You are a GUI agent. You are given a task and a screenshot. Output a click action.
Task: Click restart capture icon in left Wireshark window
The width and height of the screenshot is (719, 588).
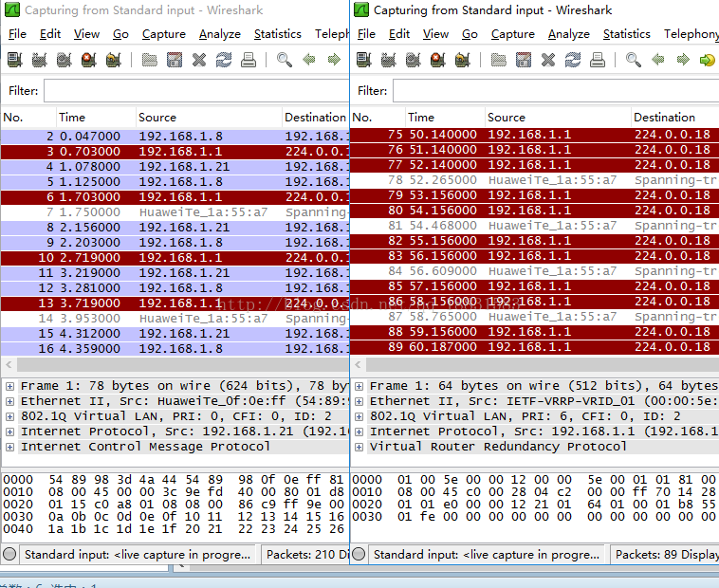click(113, 60)
